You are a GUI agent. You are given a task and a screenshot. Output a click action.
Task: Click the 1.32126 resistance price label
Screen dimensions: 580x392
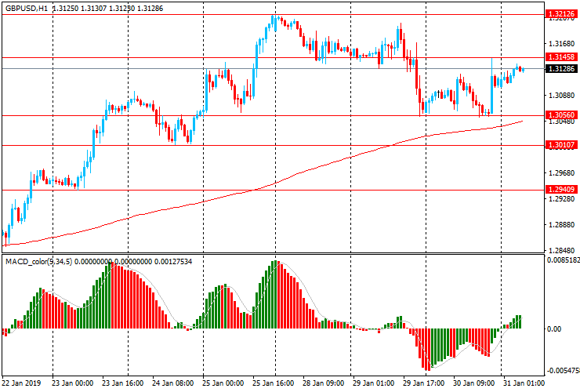(x=561, y=14)
